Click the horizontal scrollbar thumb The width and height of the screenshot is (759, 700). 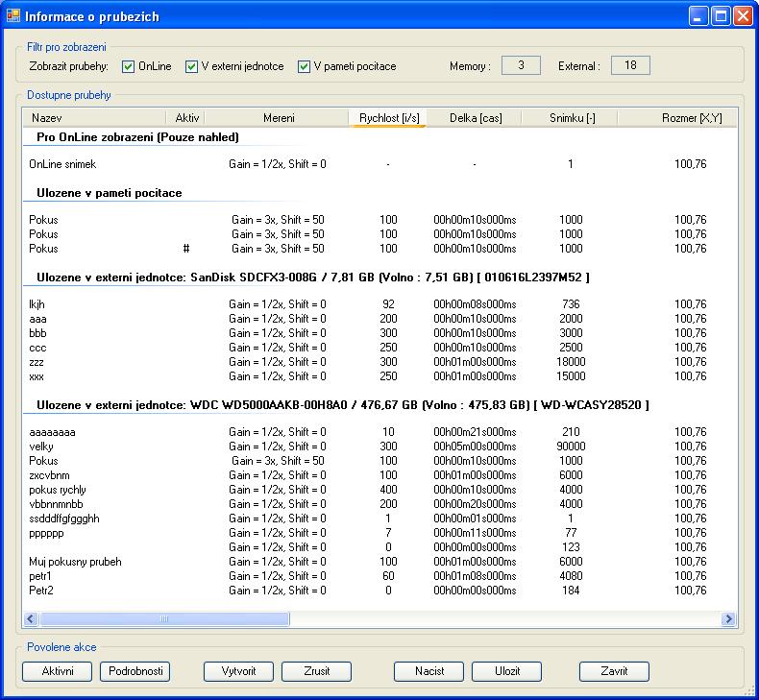coord(164,618)
